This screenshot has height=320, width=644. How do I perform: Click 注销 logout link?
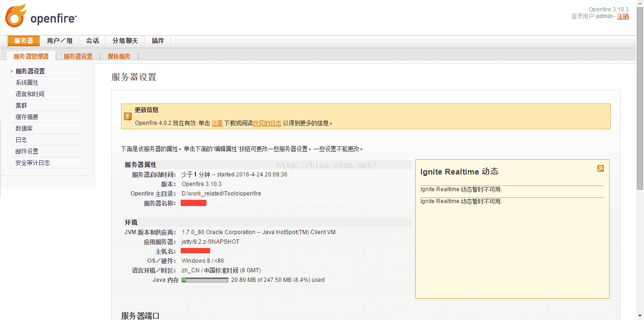tap(623, 16)
